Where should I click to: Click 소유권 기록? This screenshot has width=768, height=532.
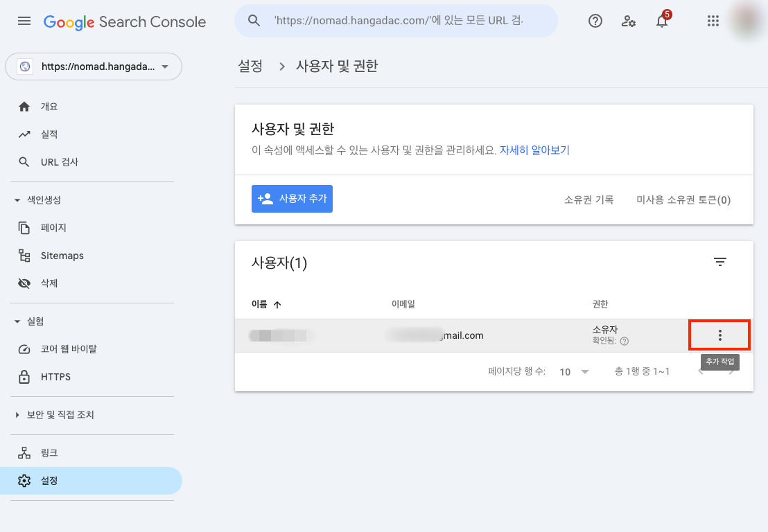588,199
